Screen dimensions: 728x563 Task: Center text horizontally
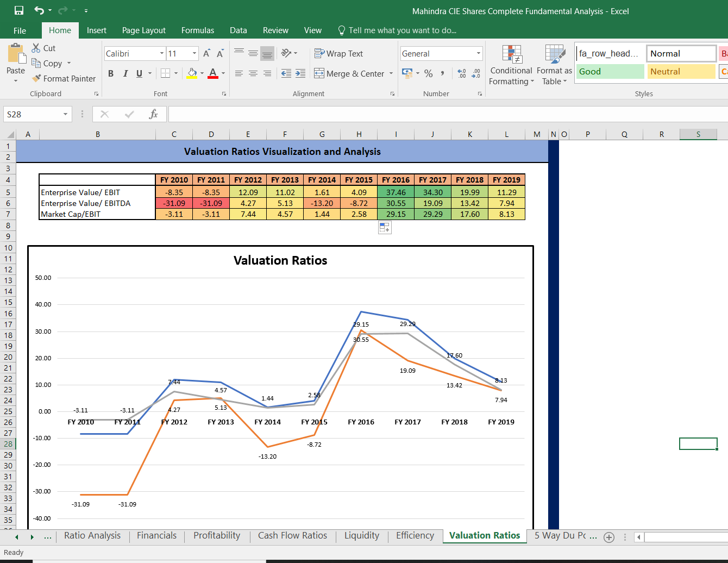[253, 73]
